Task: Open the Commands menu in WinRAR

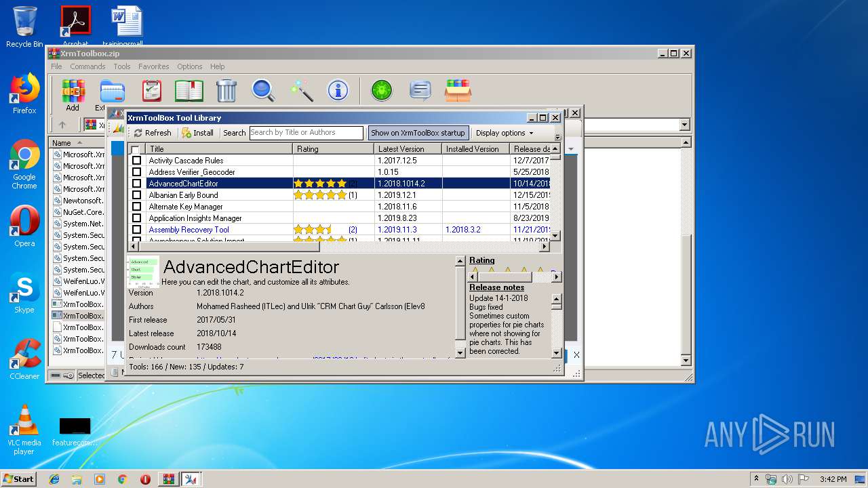Action: click(x=87, y=66)
